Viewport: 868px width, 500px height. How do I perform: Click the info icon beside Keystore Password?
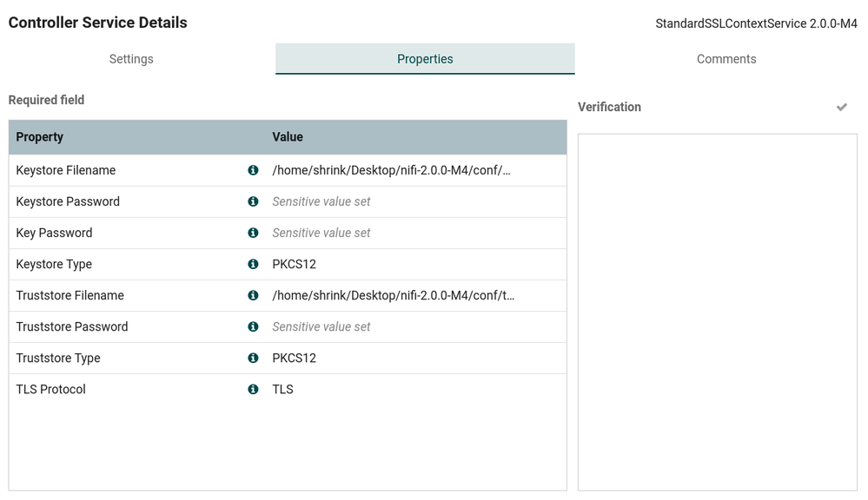[253, 201]
